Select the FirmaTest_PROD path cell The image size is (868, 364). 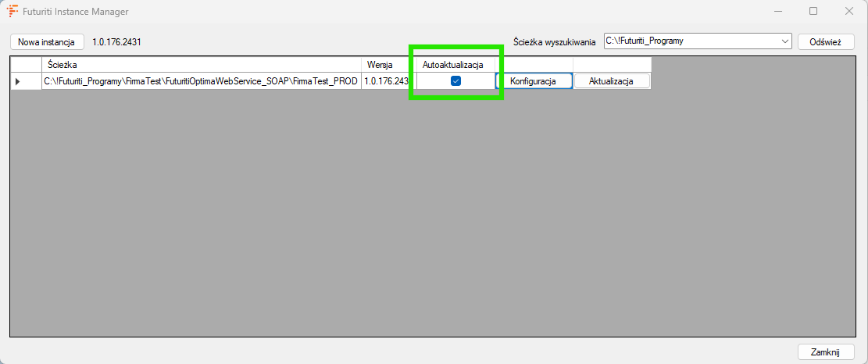coord(201,81)
